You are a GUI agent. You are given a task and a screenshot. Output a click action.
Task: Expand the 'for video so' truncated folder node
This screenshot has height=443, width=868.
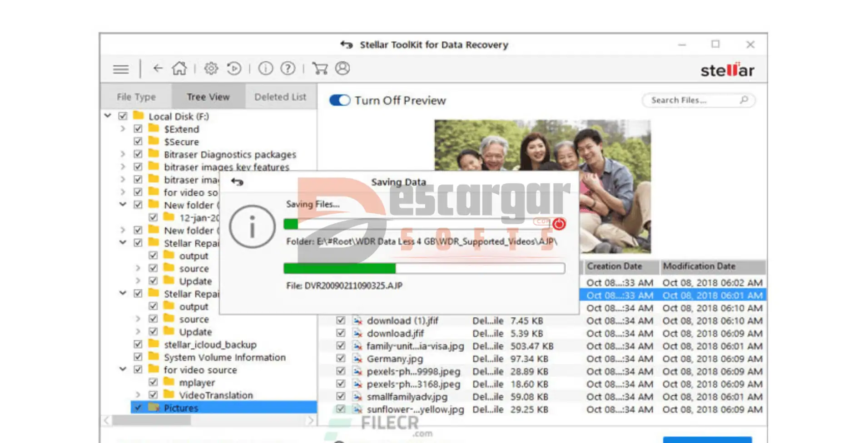123,192
